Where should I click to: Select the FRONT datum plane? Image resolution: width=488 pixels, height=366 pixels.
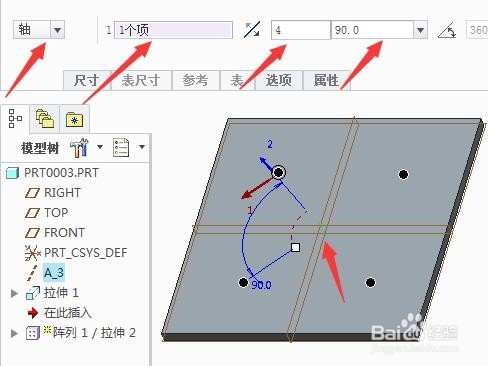tap(64, 233)
